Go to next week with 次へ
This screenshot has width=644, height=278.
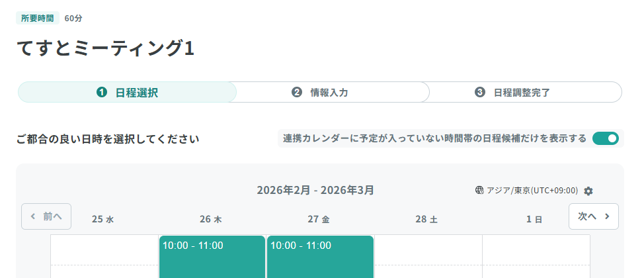click(593, 216)
